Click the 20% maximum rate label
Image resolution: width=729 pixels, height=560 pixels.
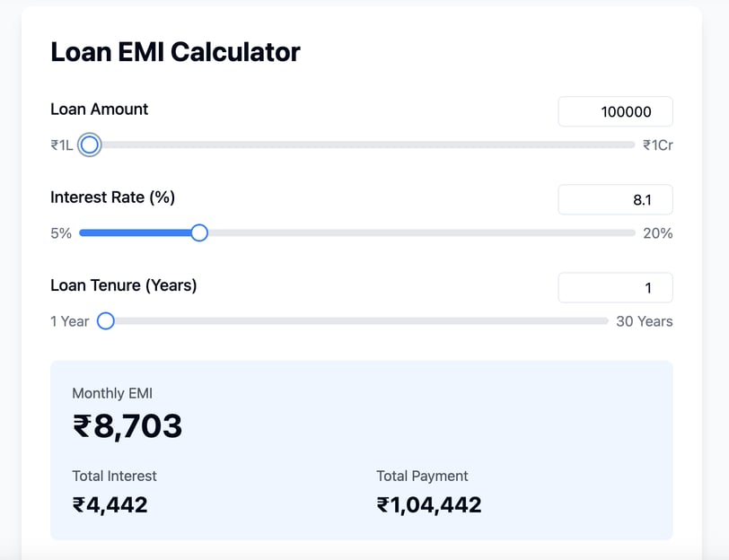[x=657, y=233]
